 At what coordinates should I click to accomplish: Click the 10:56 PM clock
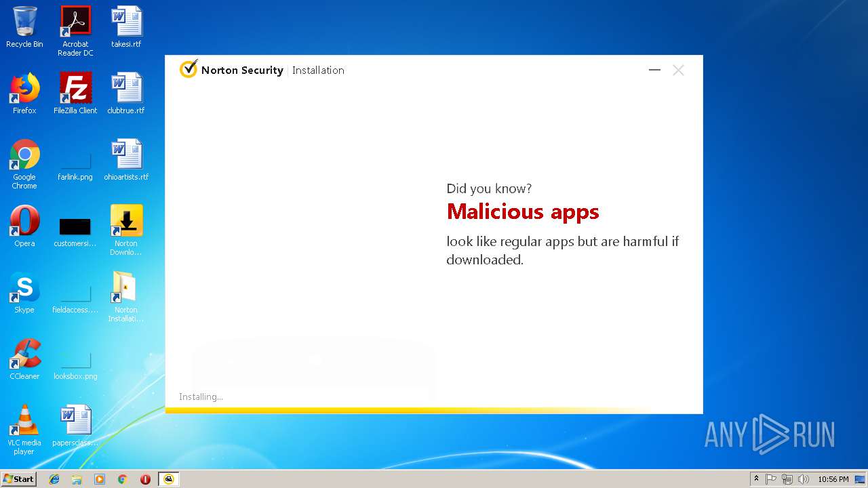tap(833, 479)
